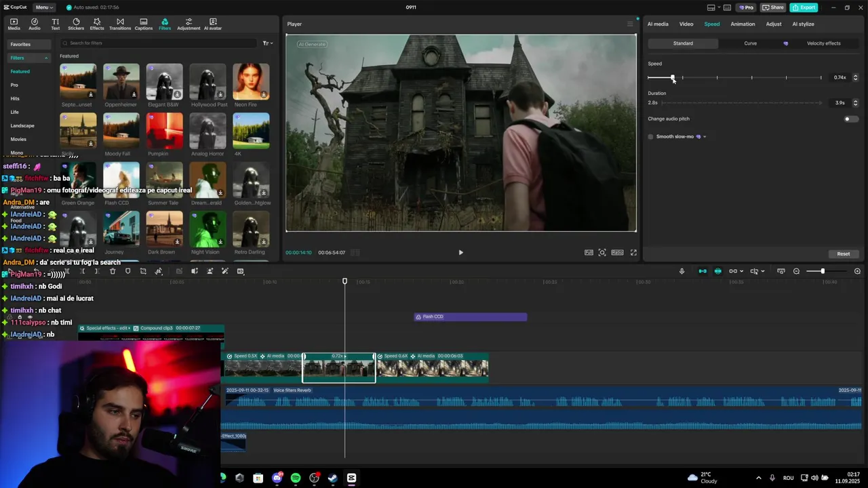Open the filter sort dropdown beside the search

point(267,43)
